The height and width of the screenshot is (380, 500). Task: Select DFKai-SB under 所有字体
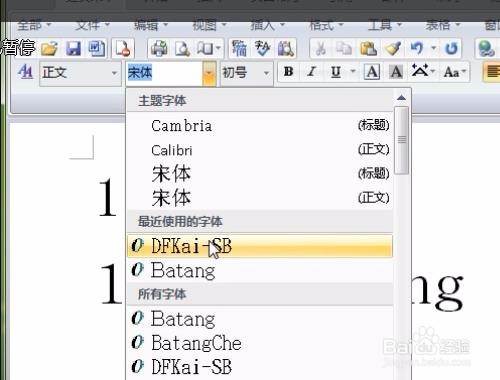[x=260, y=367]
